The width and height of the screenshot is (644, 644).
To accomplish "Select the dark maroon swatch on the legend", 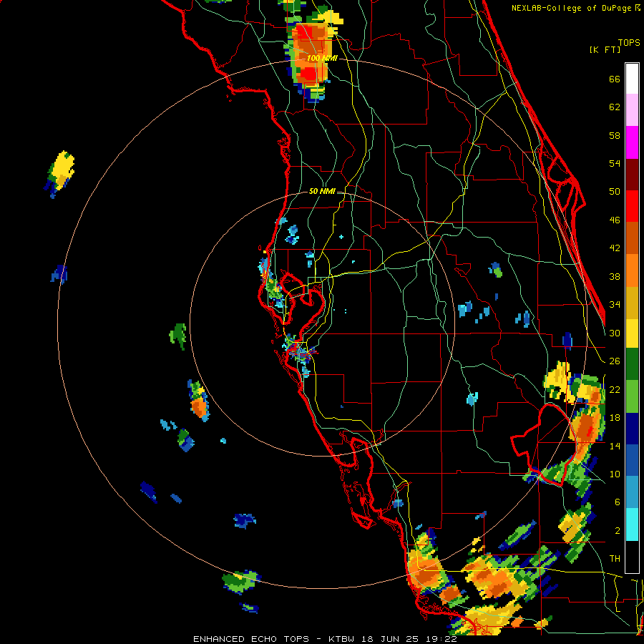I will 632,175.
